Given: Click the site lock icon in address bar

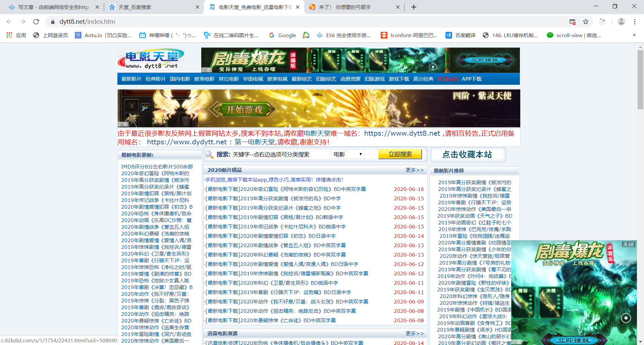Looking at the screenshot, I should tap(53, 22).
